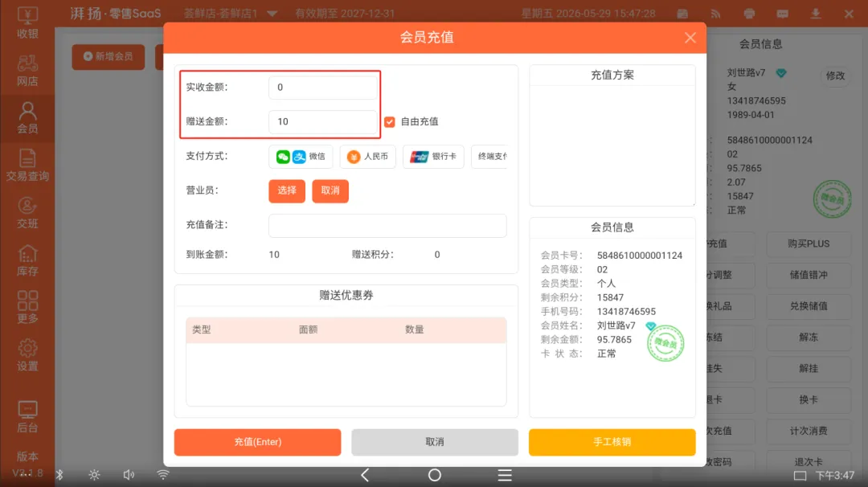The image size is (868, 487).
Task: Choose 人民币 cash payment method
Action: (367, 157)
